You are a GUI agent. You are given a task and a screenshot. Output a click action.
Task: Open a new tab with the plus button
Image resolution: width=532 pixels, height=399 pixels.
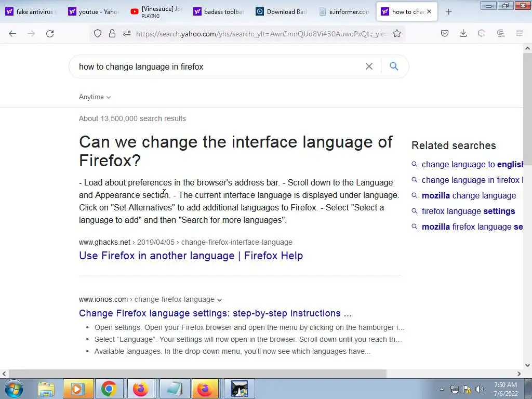(448, 12)
